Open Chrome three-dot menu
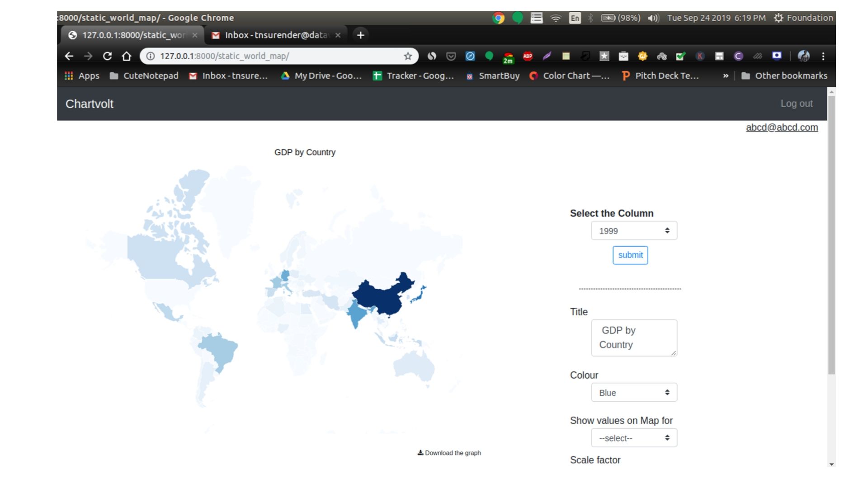Screen dimensions: 868x488 (x=823, y=56)
